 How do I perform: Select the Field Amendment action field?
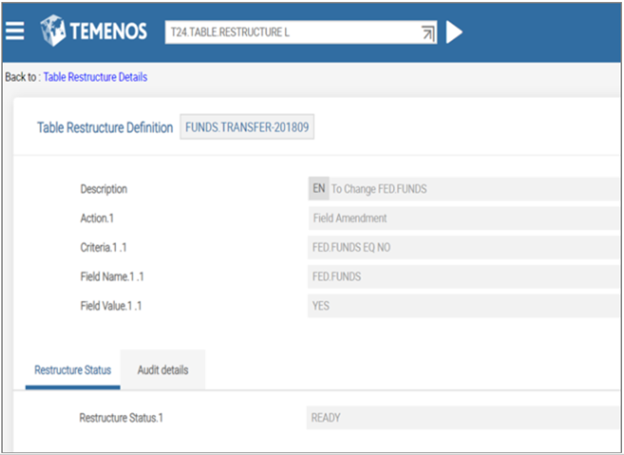pyautogui.click(x=464, y=218)
